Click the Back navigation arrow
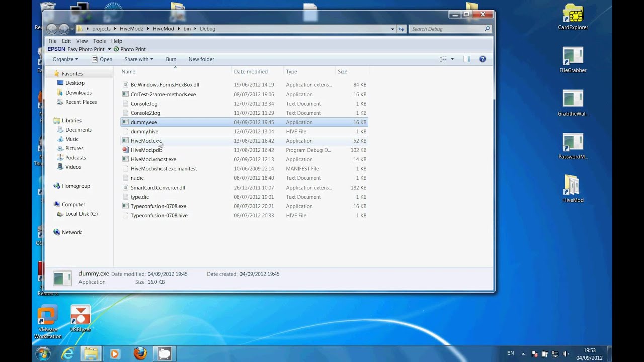This screenshot has width=644, height=362. click(x=51, y=29)
